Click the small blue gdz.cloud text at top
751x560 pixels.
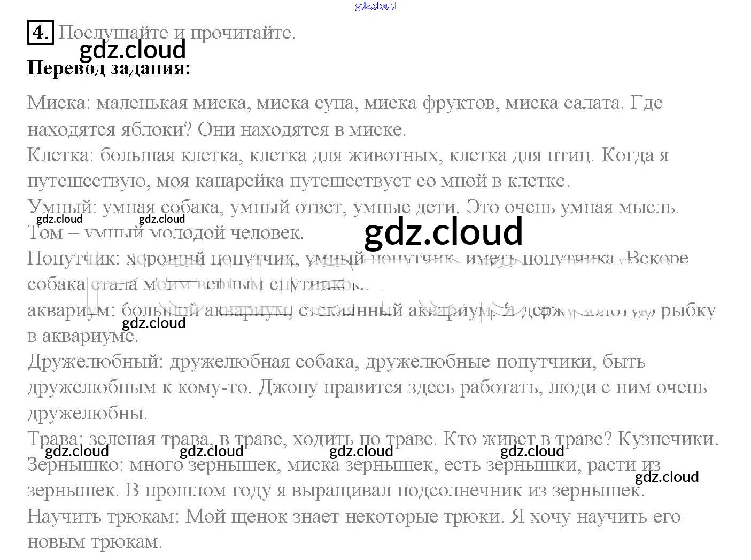(x=375, y=6)
